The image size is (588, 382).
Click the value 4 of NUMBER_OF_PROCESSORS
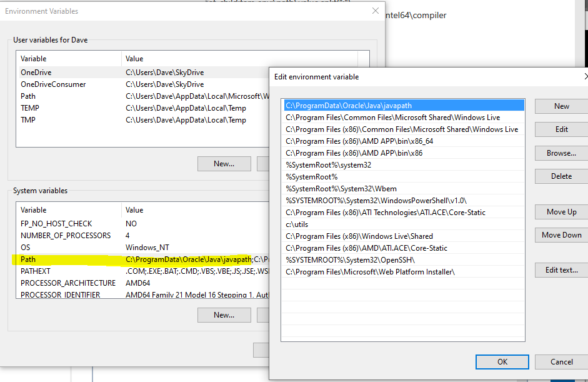pyautogui.click(x=127, y=236)
